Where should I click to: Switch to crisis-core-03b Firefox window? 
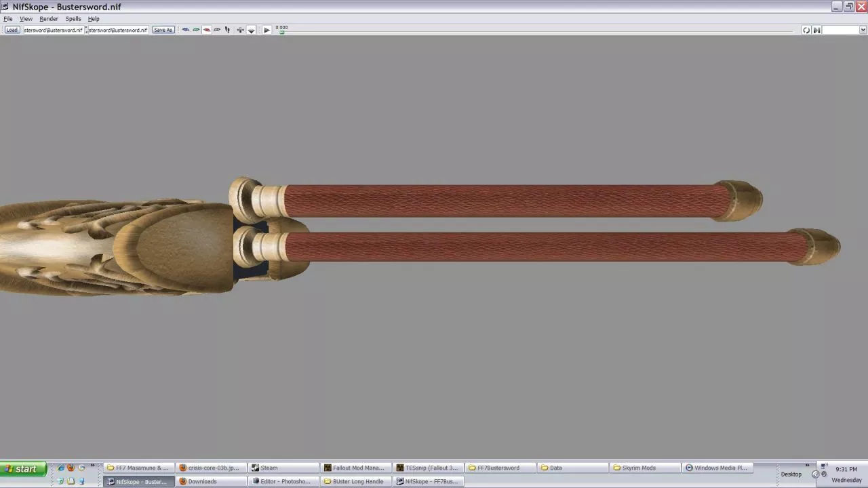211,468
